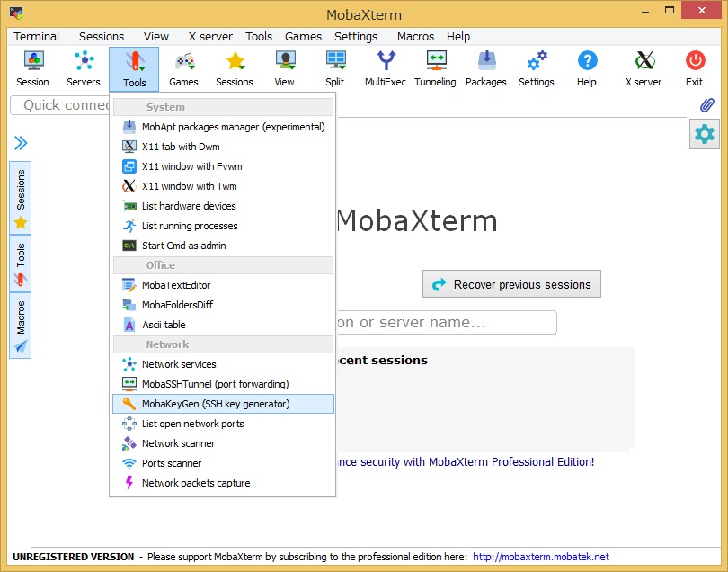728x572 pixels.
Task: Open the Ports scanner entry
Action: 223,463
